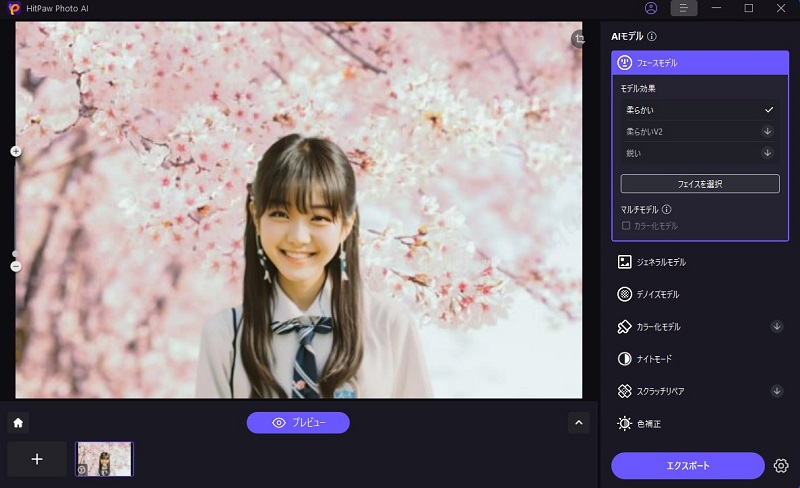Enable the カラー化モデル checkbox
800x488 pixels.
[626, 226]
